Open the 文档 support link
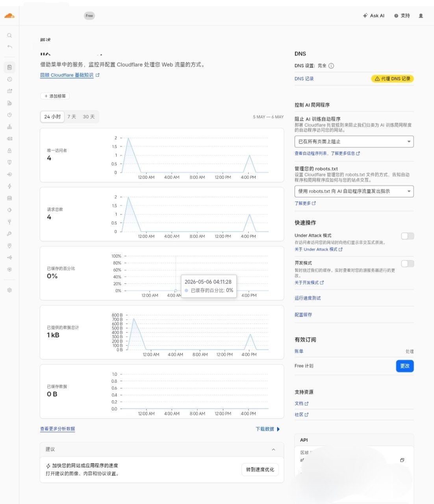This screenshot has width=434, height=504. point(302,404)
